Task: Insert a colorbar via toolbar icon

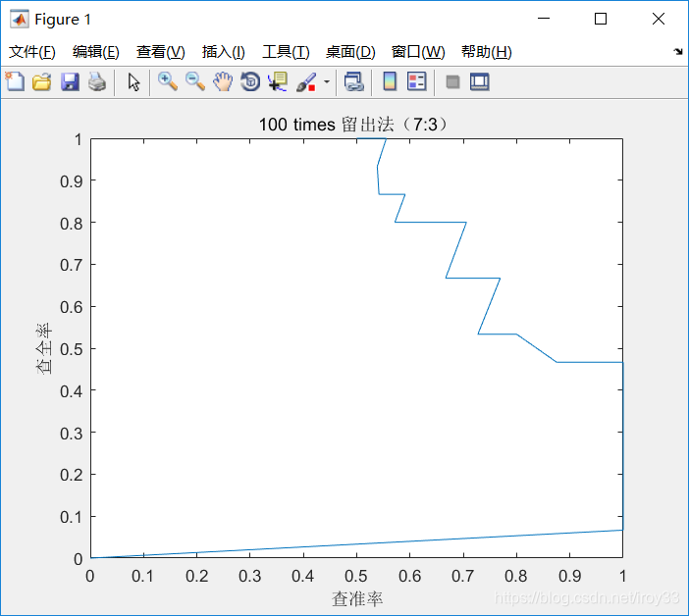Action: pos(390,82)
